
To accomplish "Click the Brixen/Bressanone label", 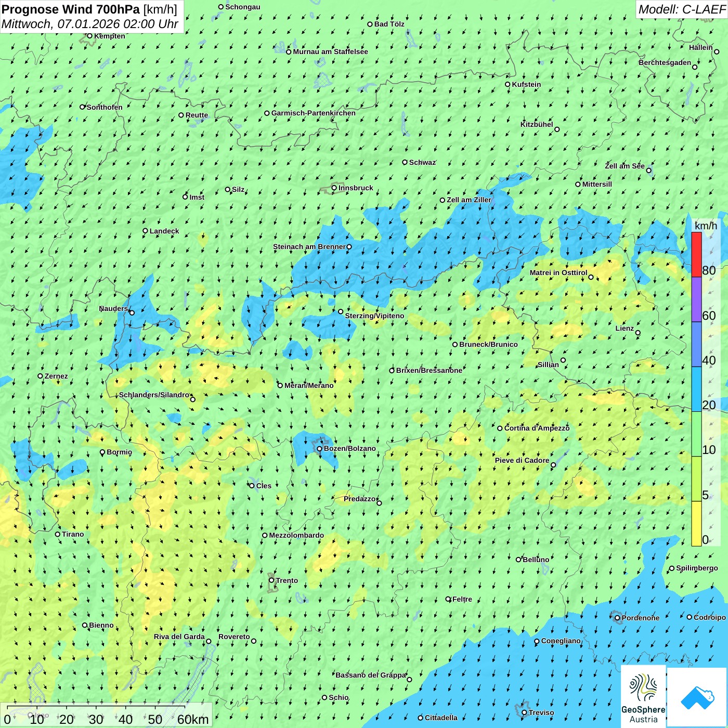I will click(x=429, y=370).
